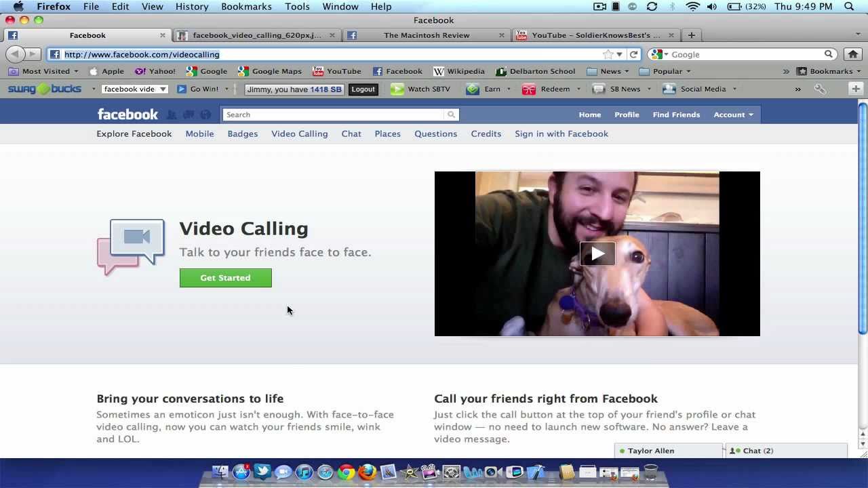The width and height of the screenshot is (868, 488).
Task: Open the Badges section link
Action: coord(242,134)
